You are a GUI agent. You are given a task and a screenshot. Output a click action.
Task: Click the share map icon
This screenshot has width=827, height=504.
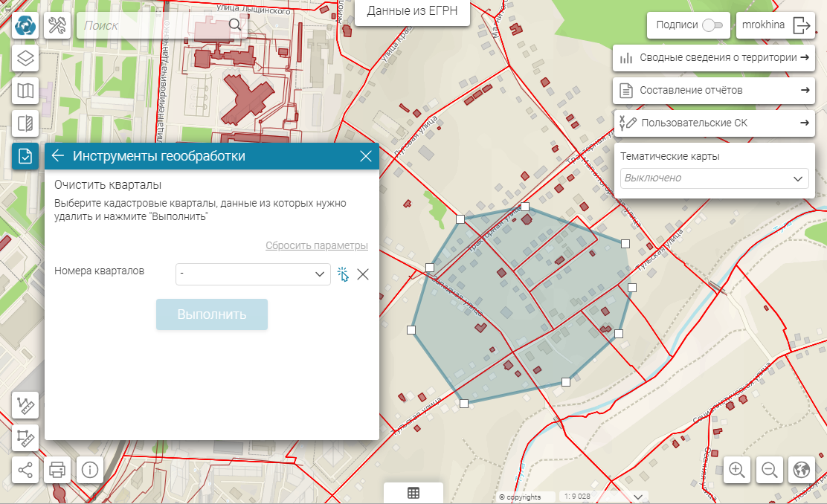click(x=25, y=470)
